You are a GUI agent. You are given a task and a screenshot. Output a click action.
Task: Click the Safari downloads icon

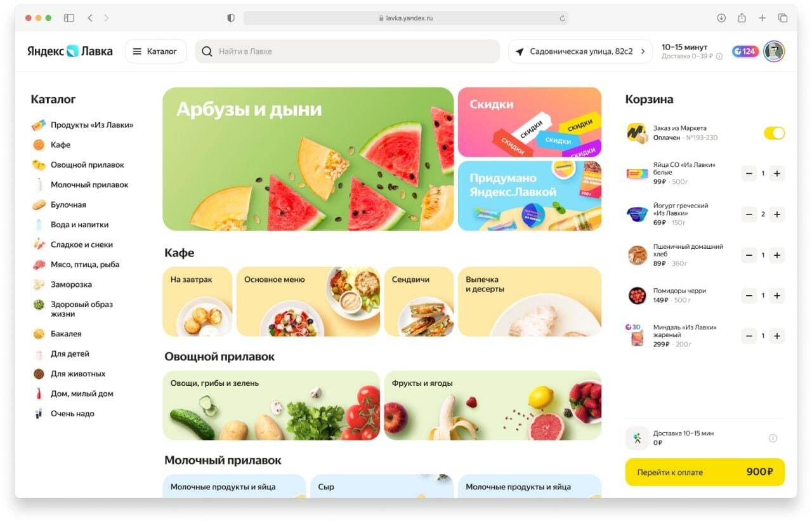pos(721,18)
